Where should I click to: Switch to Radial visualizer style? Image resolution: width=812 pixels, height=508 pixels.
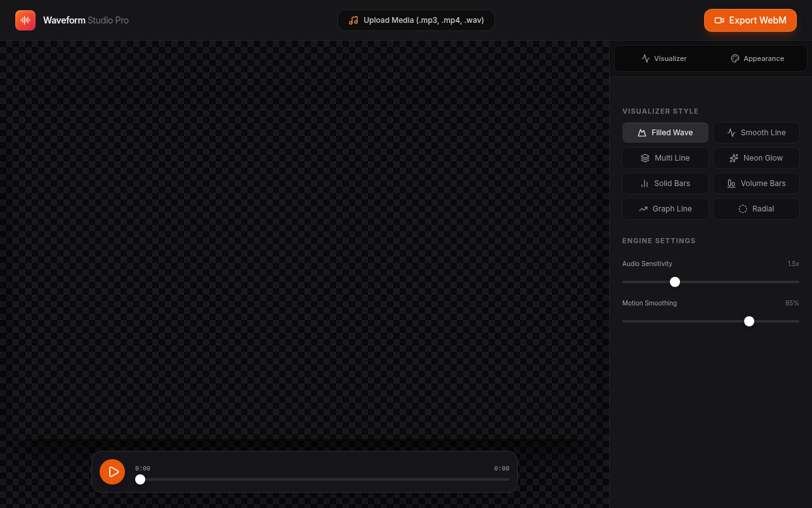coord(756,209)
